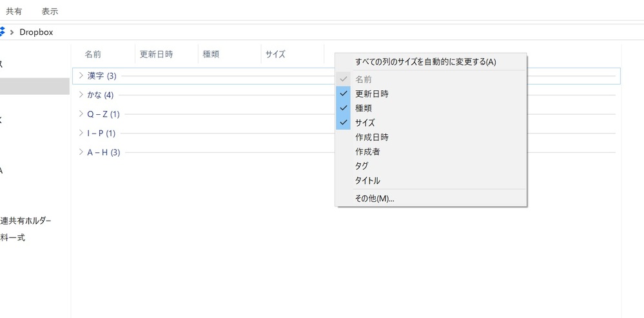Click Dropbox in the address path
Image resolution: width=644 pixels, height=318 pixels.
[36, 32]
